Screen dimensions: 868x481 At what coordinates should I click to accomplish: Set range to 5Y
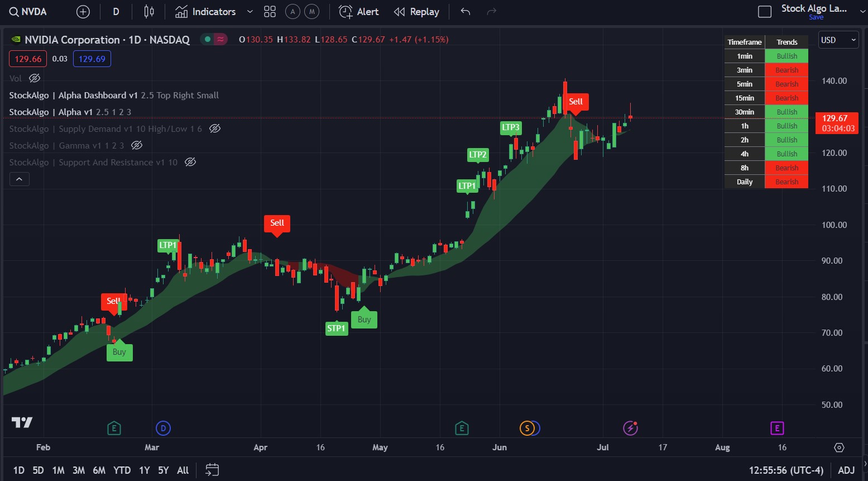[x=163, y=470]
